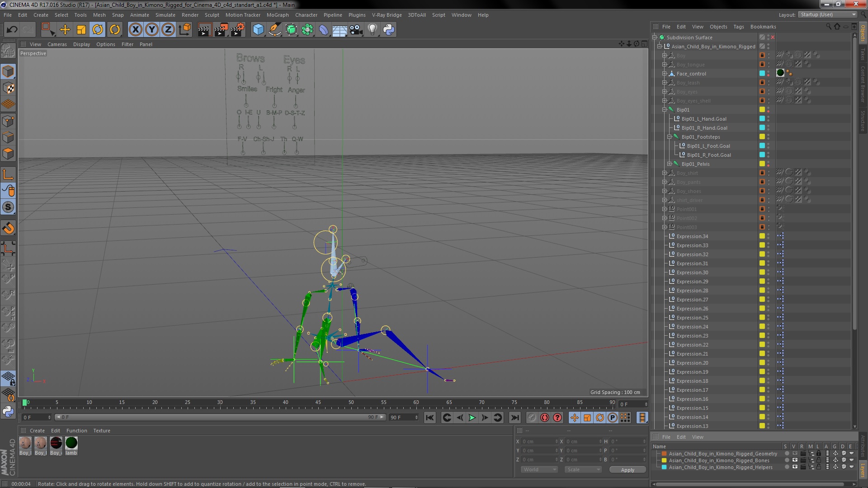Collapse the Subdivision Surface tree node
This screenshot has height=488, width=868.
pos(654,38)
